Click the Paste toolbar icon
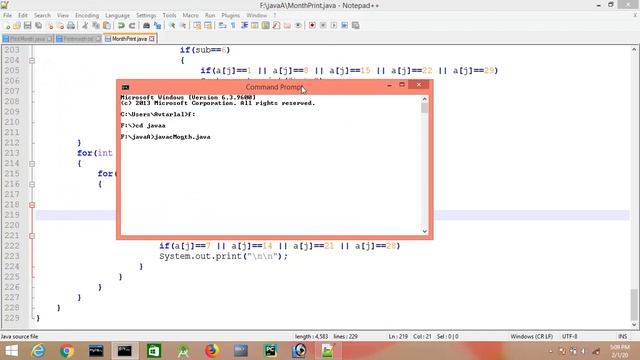The height and width of the screenshot is (360, 640). [x=107, y=26]
